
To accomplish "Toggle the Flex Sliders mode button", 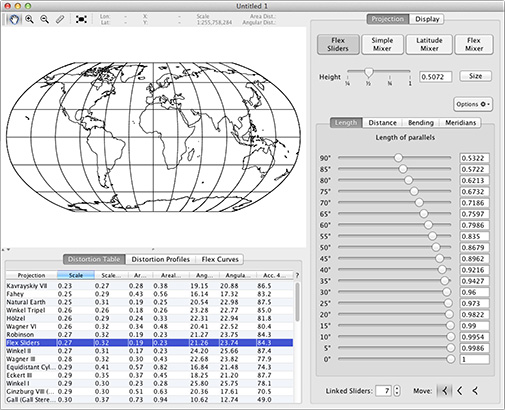I will click(338, 44).
